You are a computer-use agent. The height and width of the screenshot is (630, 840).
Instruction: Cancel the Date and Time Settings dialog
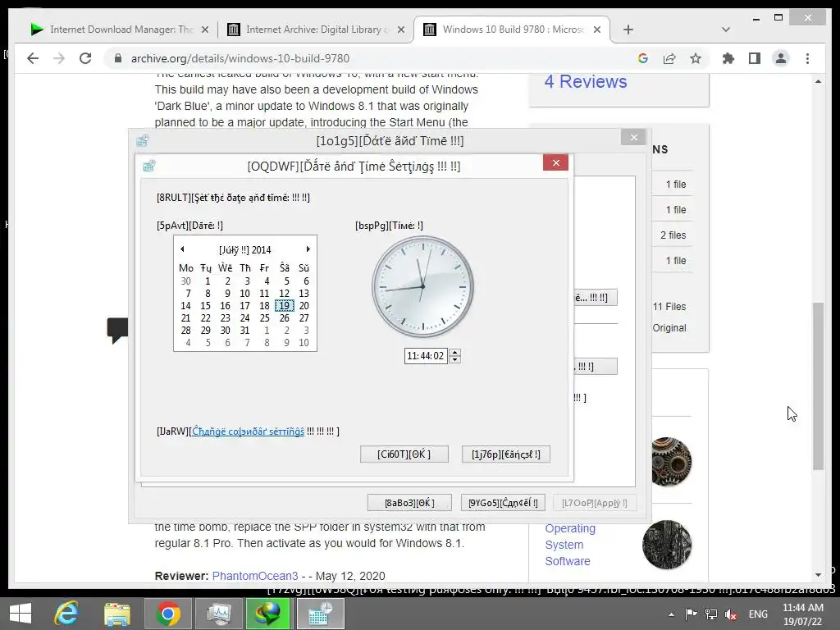point(505,454)
